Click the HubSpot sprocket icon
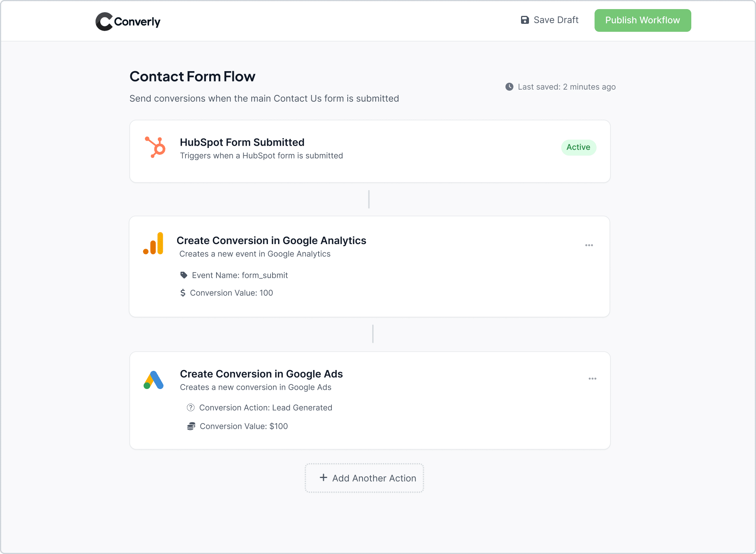The image size is (756, 554). 156,147
